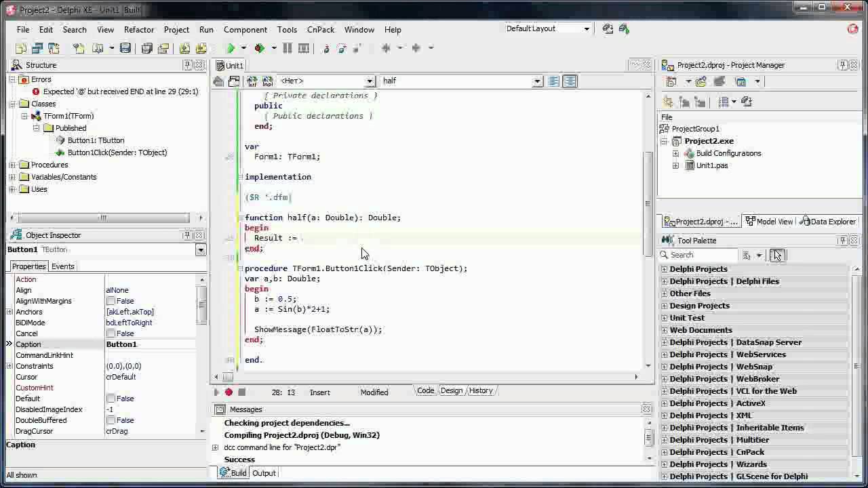Open the CnPack menu
Image resolution: width=868 pixels, height=488 pixels.
coord(321,30)
